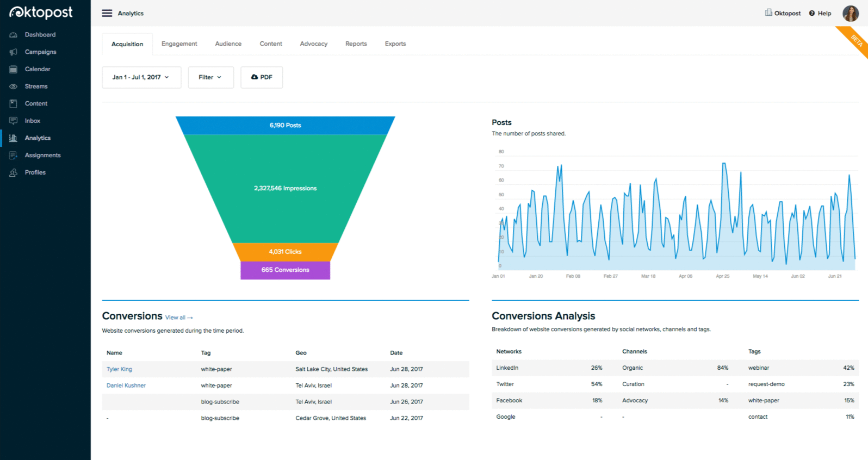Click the Dashboard gauge icon in sidebar
Viewport: 868px width, 460px height.
click(x=14, y=35)
